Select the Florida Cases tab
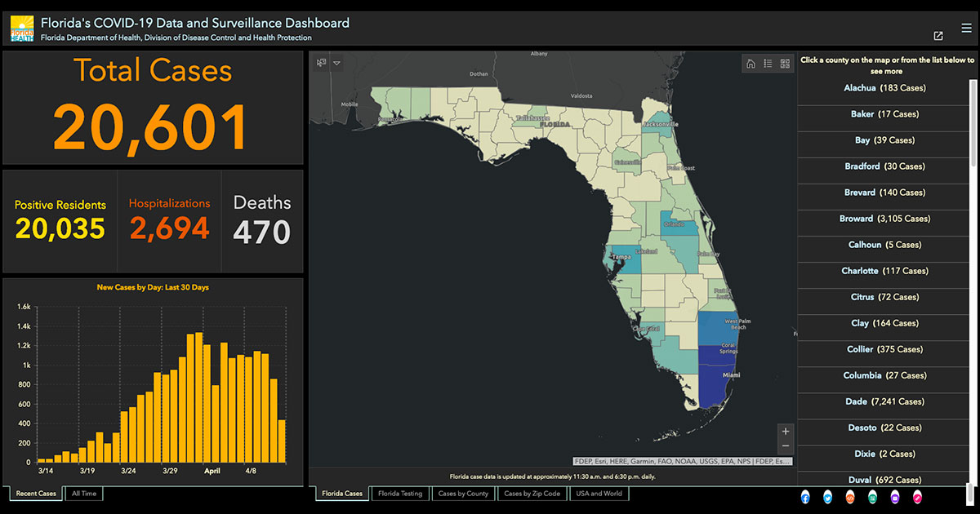 pos(342,494)
